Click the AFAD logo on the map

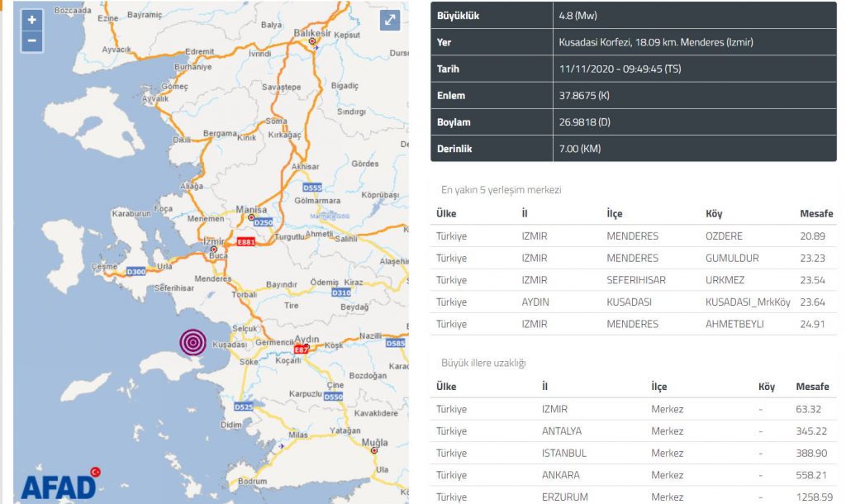tap(59, 484)
